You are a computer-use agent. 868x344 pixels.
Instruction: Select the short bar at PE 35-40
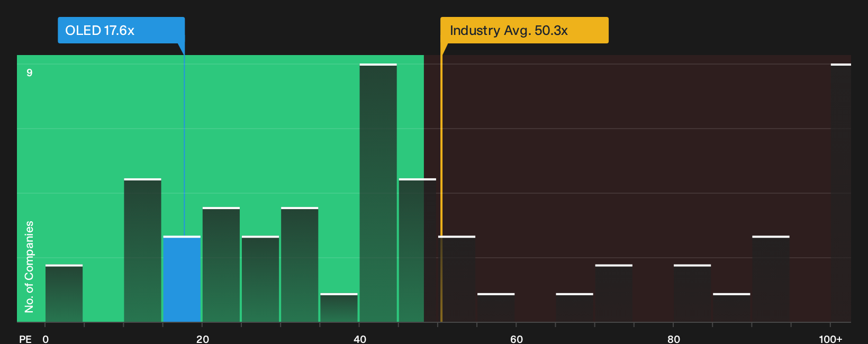point(339,307)
